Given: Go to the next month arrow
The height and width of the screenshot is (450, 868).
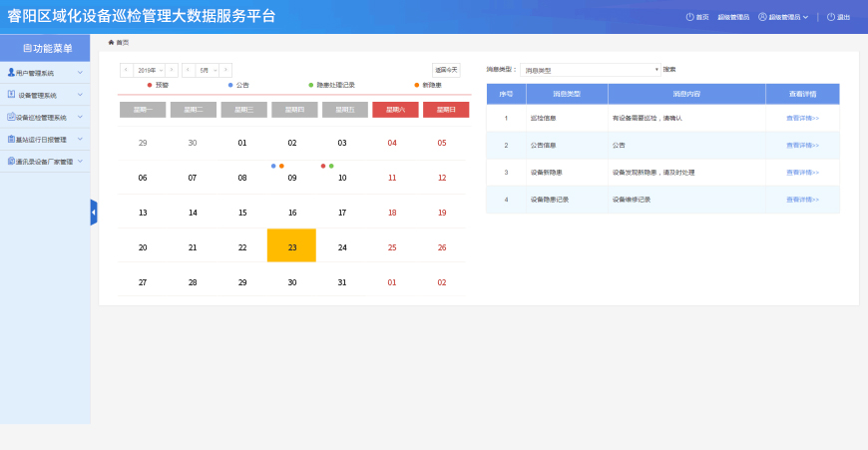Looking at the screenshot, I should 226,70.
